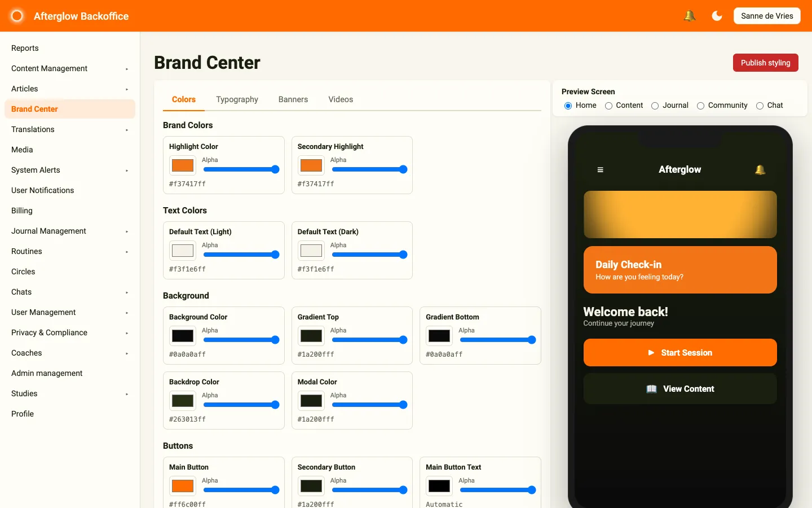The height and width of the screenshot is (508, 812).
Task: Select Home preview screen radio
Action: pyautogui.click(x=568, y=106)
